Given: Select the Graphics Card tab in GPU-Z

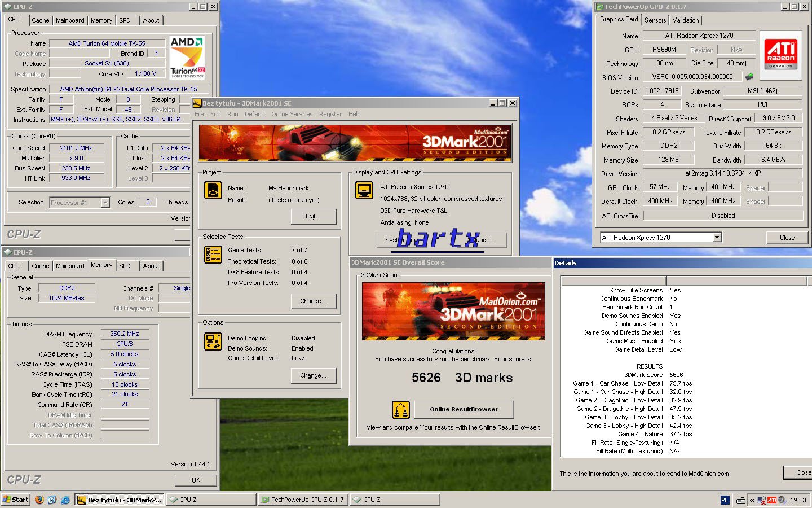Looking at the screenshot, I should [x=619, y=19].
